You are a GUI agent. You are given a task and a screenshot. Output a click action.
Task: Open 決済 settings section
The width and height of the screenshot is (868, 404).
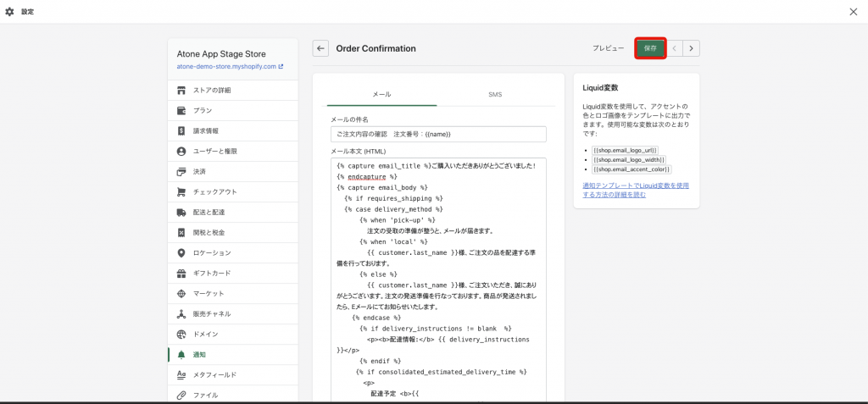coord(233,172)
